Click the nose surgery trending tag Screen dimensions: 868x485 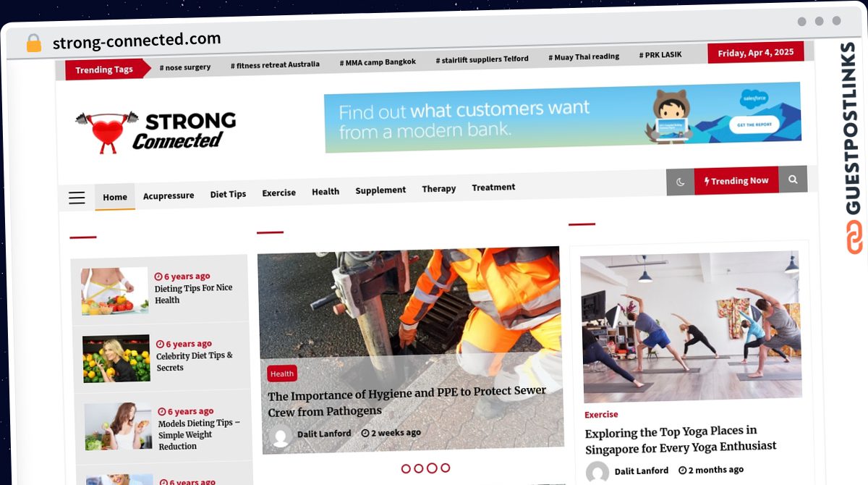pyautogui.click(x=185, y=67)
